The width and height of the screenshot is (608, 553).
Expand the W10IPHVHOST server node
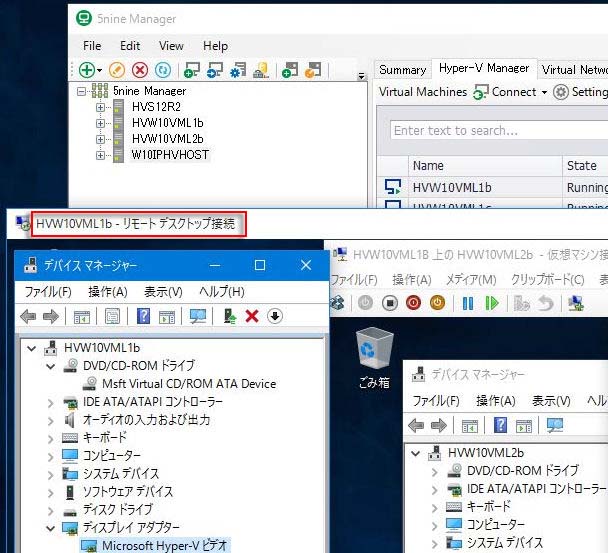pyautogui.click(x=100, y=155)
